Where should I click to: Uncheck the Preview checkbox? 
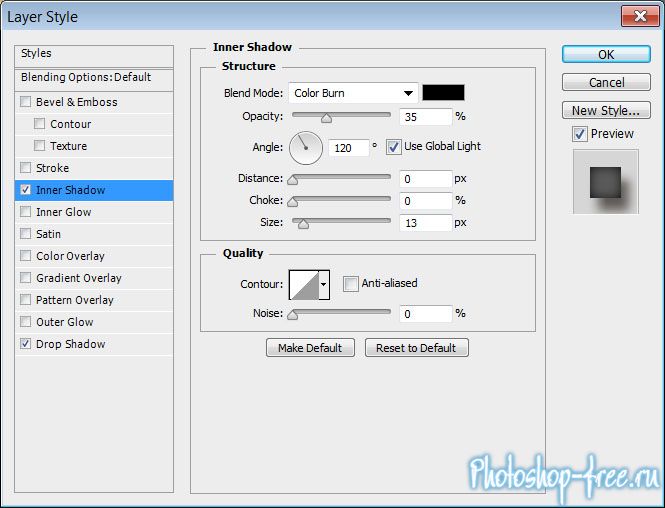pyautogui.click(x=580, y=134)
